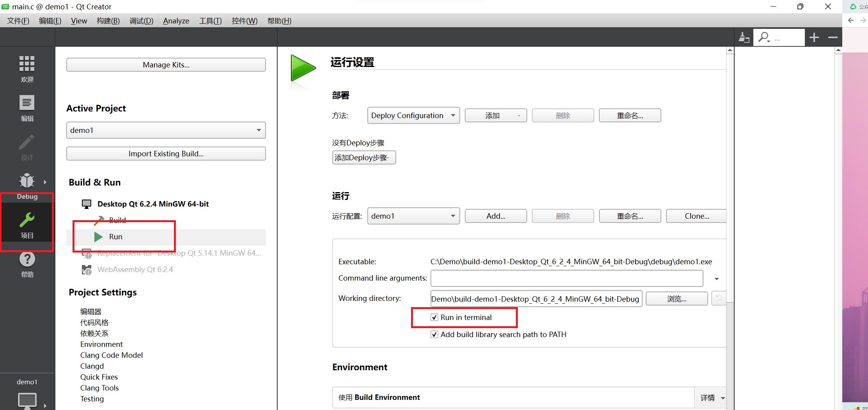Open the 运行配置 demo1 combo box

tap(413, 216)
